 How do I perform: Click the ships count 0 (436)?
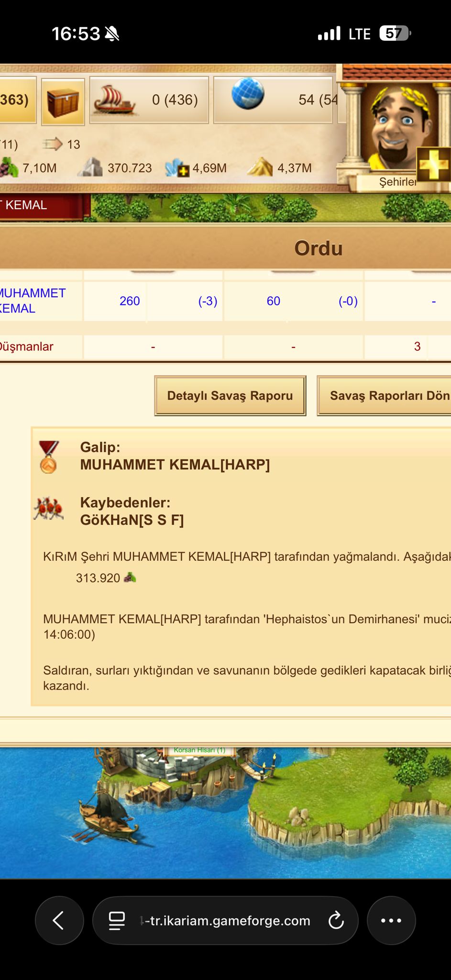tap(175, 100)
